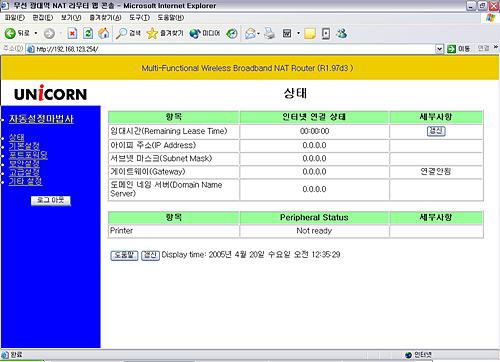
Task: Click the Back arrow icon
Action: tap(10, 33)
